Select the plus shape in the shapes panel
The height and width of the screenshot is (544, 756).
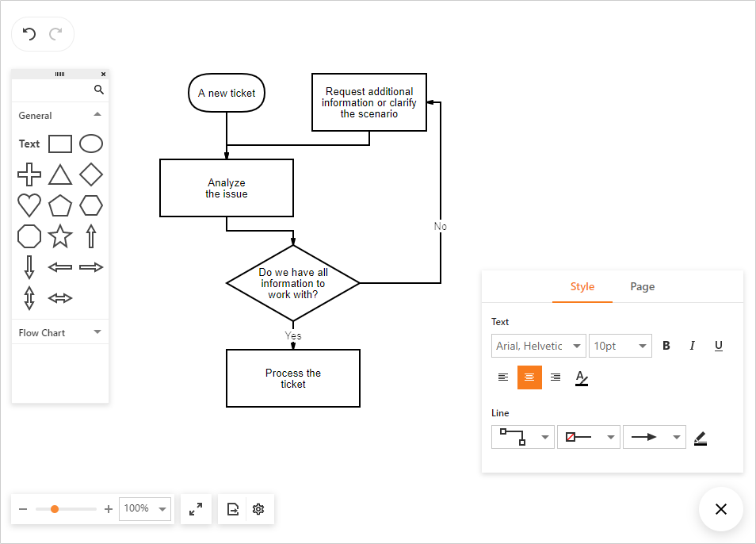point(29,174)
